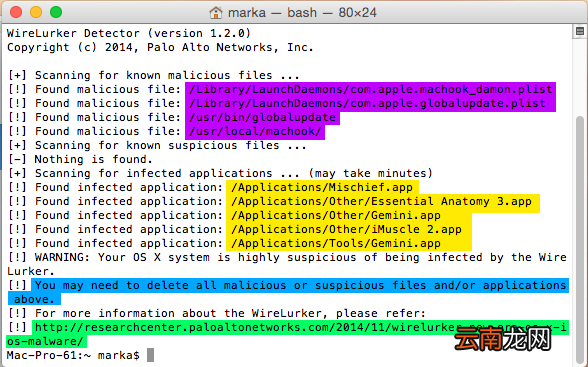Click the 'WireLurker Detector (version 1.2.0)' line
This screenshot has height=367, width=588.
tap(129, 33)
